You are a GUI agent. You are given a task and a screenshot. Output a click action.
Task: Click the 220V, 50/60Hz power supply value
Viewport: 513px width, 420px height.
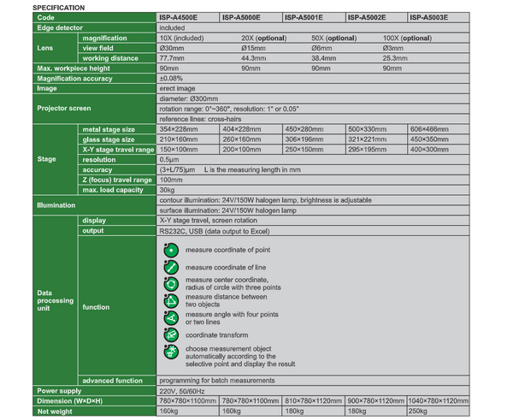(182, 391)
